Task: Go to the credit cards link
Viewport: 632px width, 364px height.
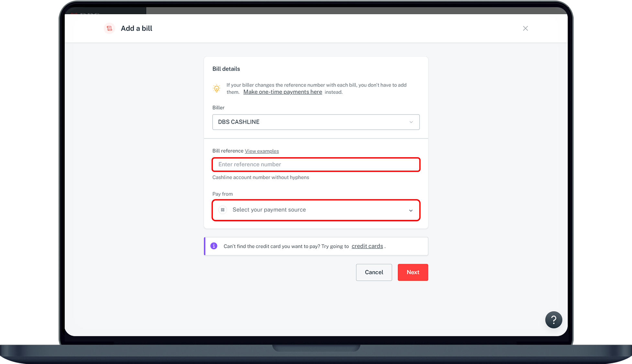Action: pyautogui.click(x=367, y=246)
